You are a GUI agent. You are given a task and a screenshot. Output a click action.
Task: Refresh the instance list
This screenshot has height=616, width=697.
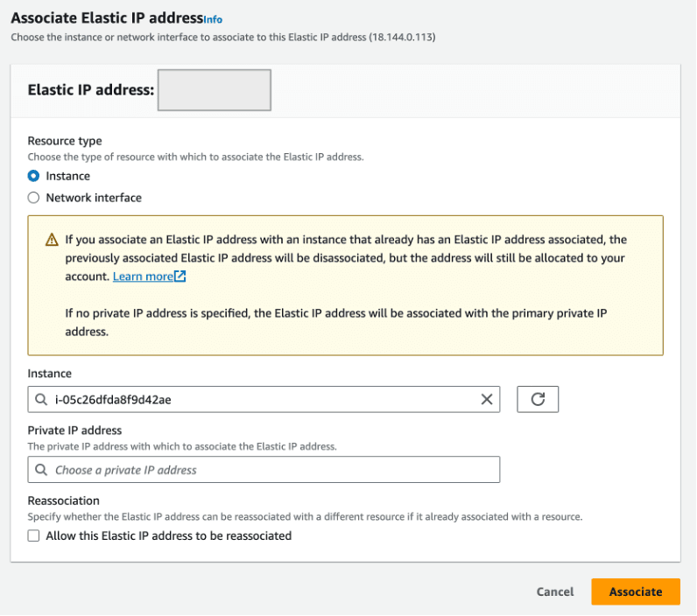pyautogui.click(x=538, y=400)
